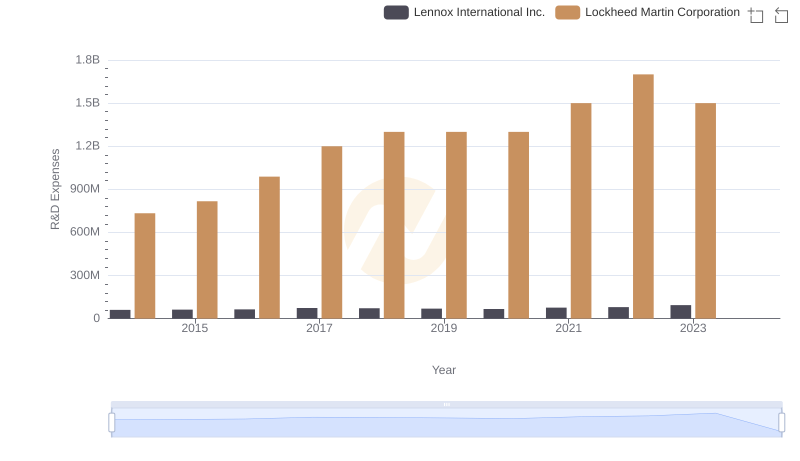Viewport: 800px width, 461px height.
Task: Click the tan Lockheed Martin legend swatch
Action: pyautogui.click(x=567, y=12)
